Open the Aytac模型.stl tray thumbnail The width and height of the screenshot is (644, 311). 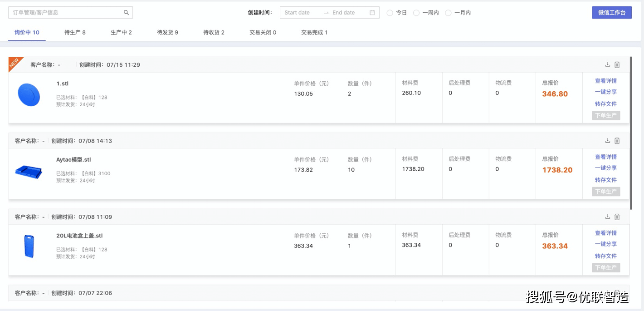pos(29,171)
